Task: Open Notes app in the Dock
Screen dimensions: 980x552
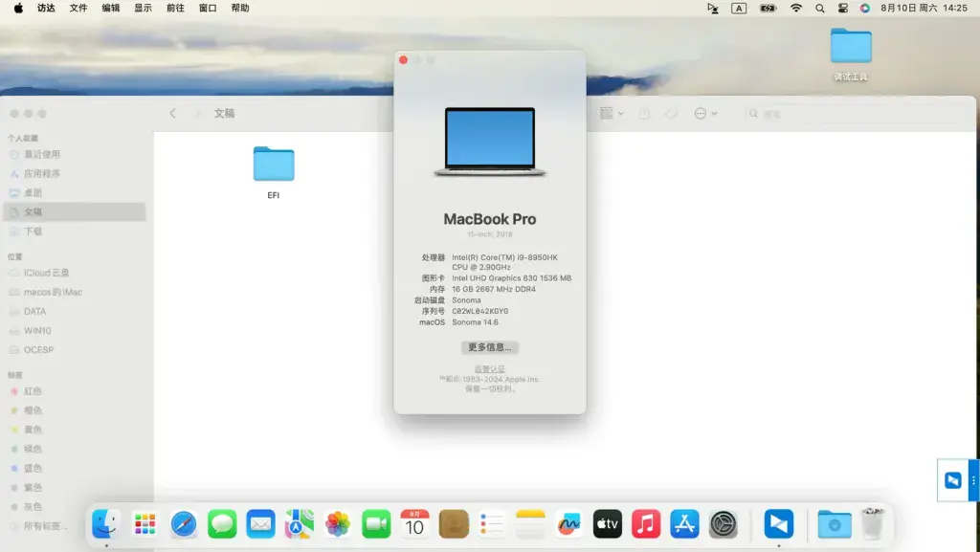Action: click(x=530, y=523)
